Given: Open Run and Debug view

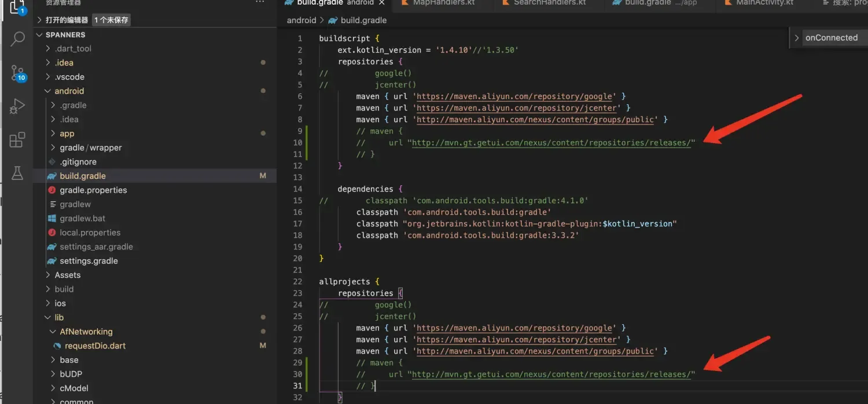Looking at the screenshot, I should click(x=17, y=106).
